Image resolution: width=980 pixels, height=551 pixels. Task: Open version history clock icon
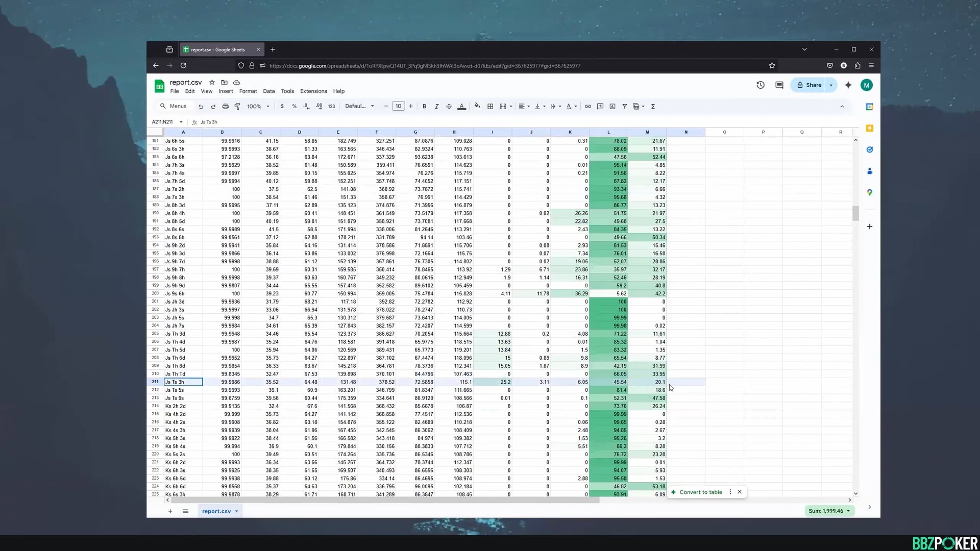tap(761, 85)
